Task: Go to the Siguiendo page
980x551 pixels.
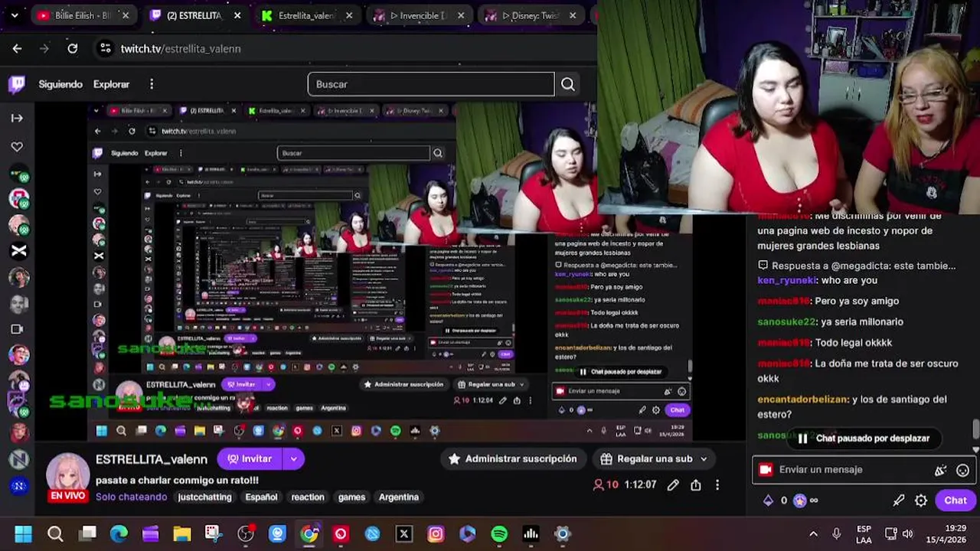Action: (x=60, y=84)
